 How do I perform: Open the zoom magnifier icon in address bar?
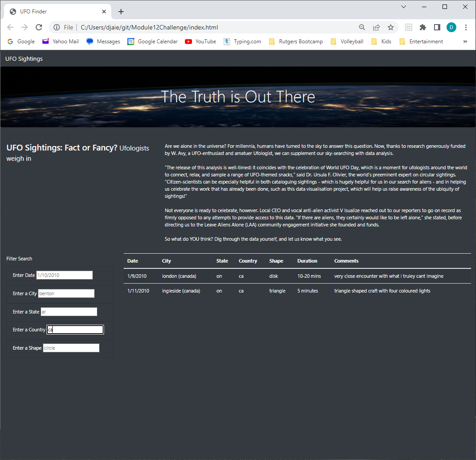click(362, 27)
